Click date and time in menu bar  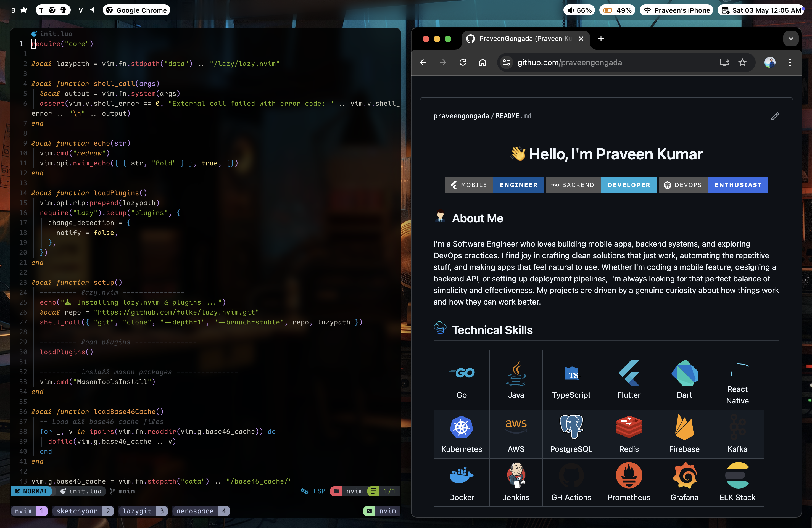tap(761, 10)
